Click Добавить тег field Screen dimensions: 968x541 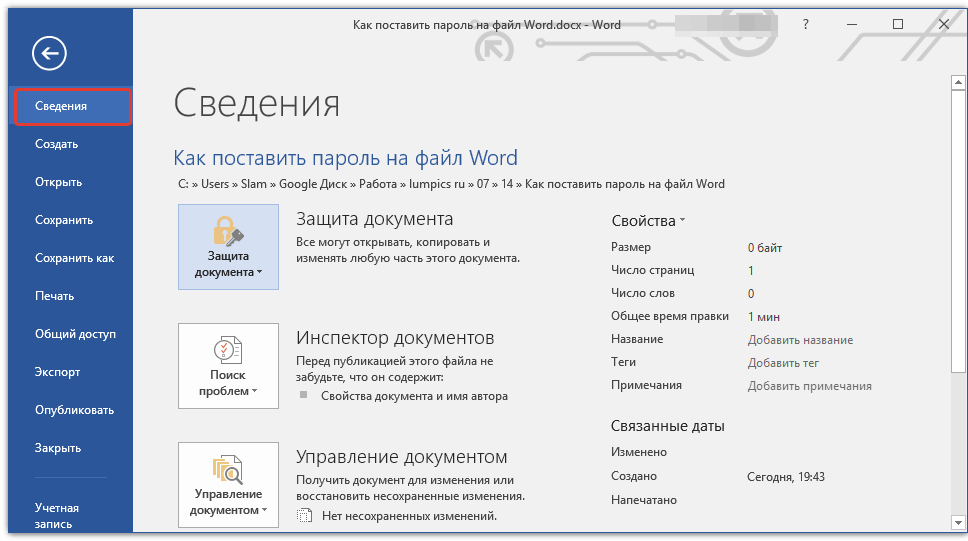tap(783, 363)
